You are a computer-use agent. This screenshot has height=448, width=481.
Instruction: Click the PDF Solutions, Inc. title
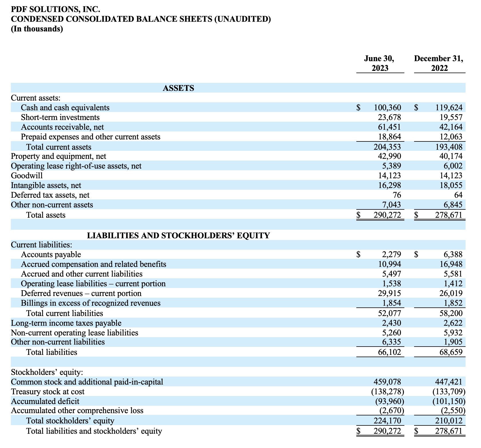55,9
